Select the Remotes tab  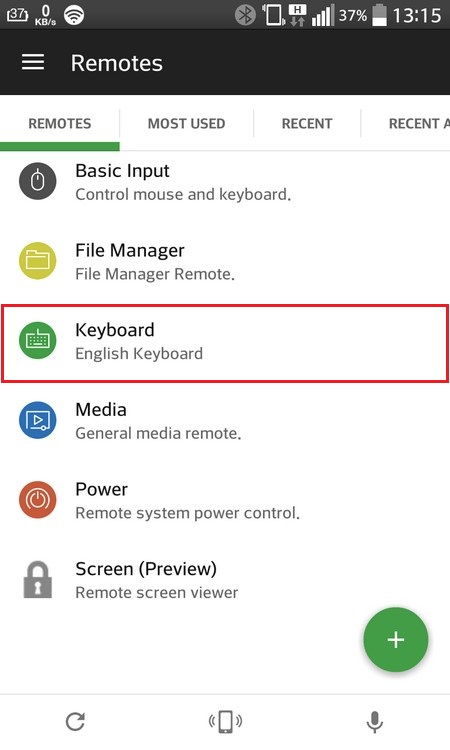pyautogui.click(x=60, y=123)
